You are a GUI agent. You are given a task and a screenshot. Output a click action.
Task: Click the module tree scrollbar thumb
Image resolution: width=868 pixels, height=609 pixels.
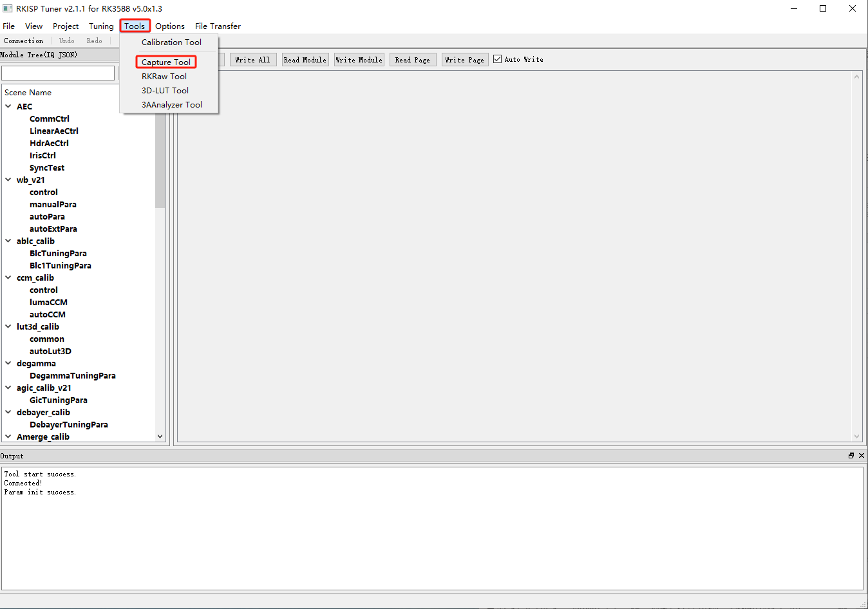[160, 160]
